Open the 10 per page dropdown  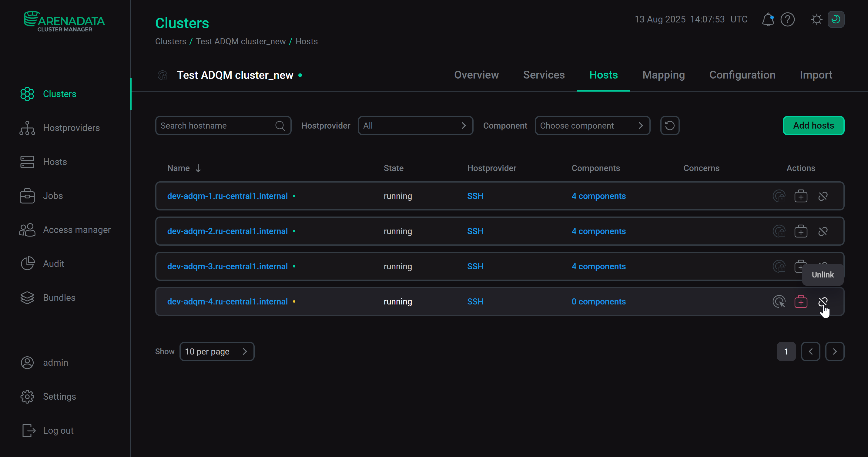(217, 351)
